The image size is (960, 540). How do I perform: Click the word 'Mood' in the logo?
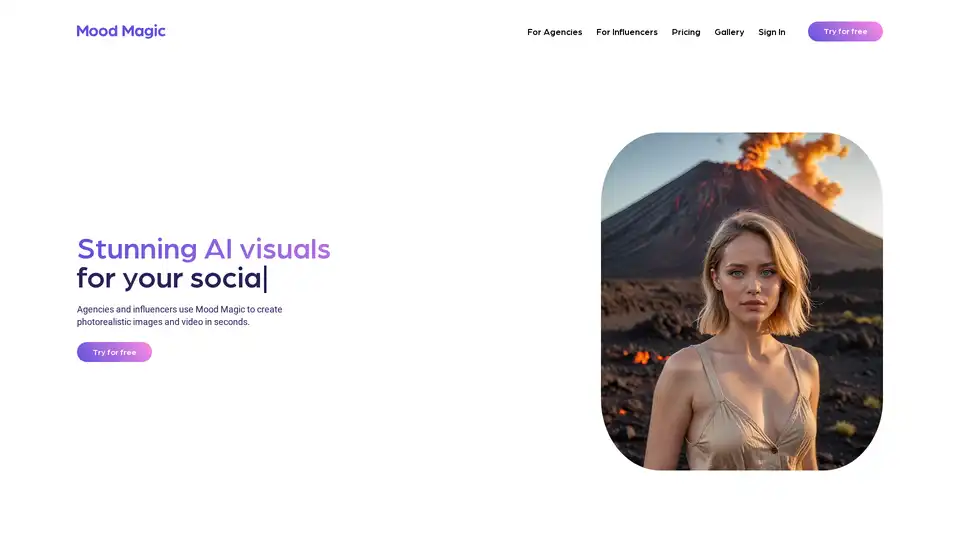[x=96, y=31]
